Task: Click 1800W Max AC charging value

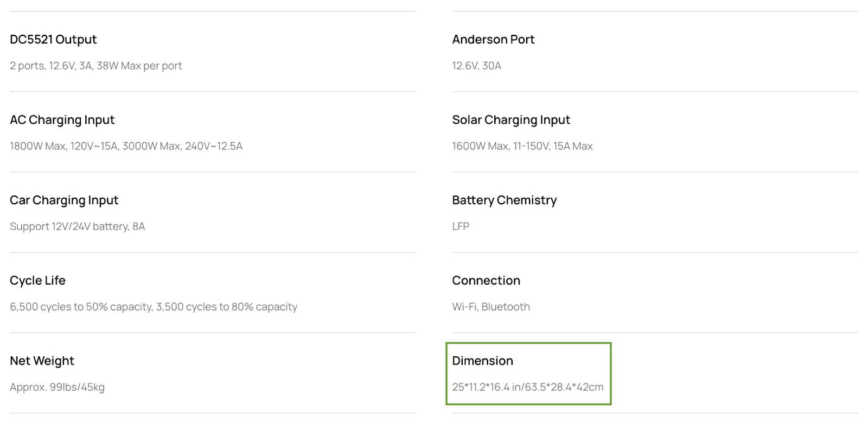Action: click(x=126, y=146)
